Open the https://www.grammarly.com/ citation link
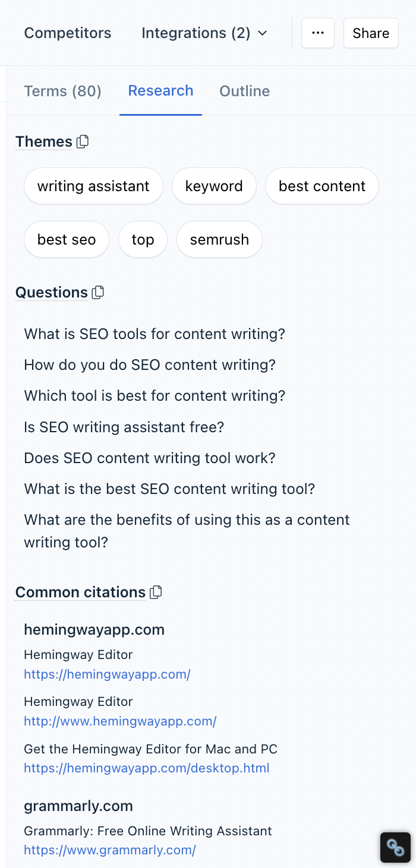416x868 pixels. [x=110, y=850]
